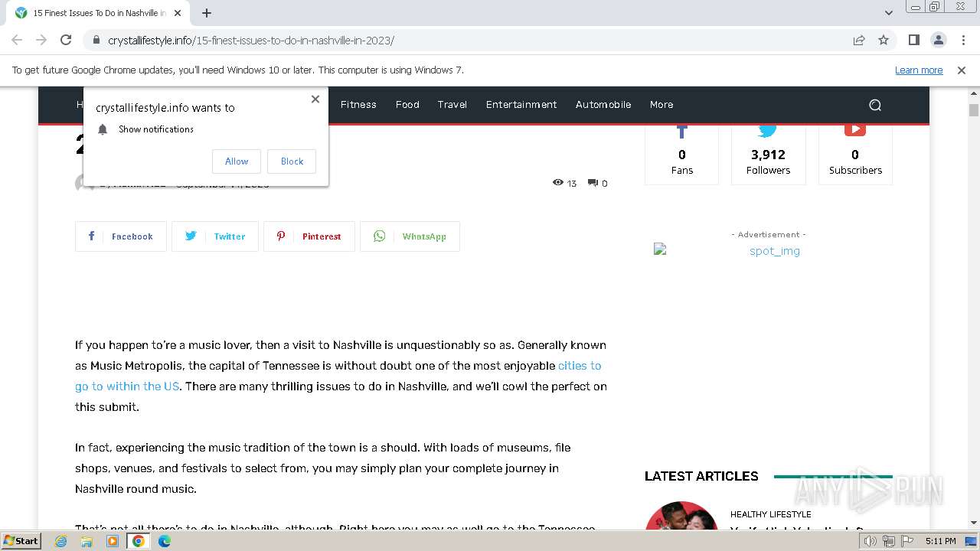Share this page via address bar icon
This screenshot has width=980, height=551.
(x=859, y=40)
